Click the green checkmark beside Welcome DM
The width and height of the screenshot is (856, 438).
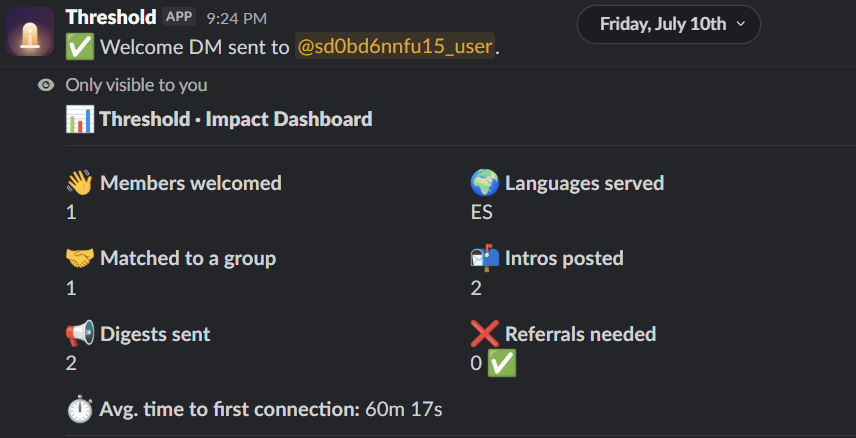[80, 47]
